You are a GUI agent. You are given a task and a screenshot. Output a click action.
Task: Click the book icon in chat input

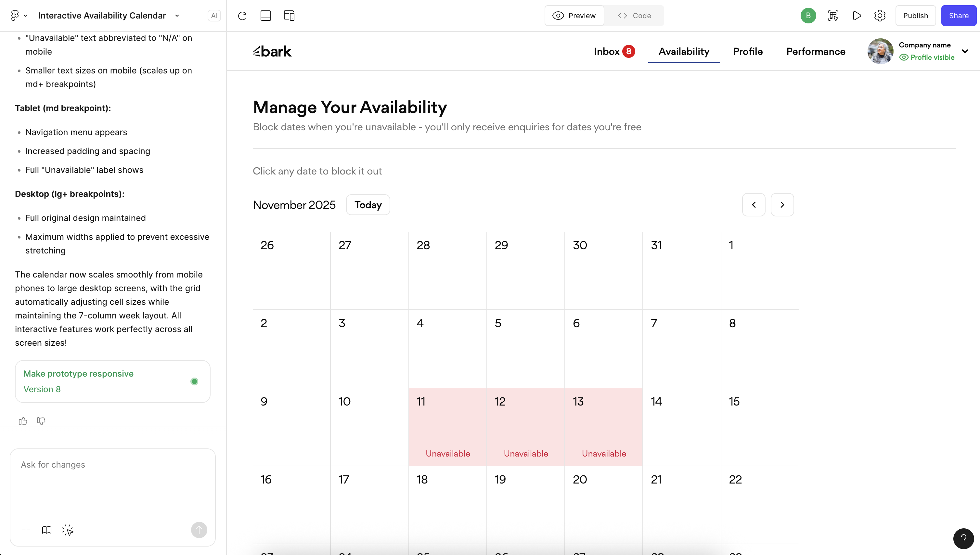pos(46,530)
